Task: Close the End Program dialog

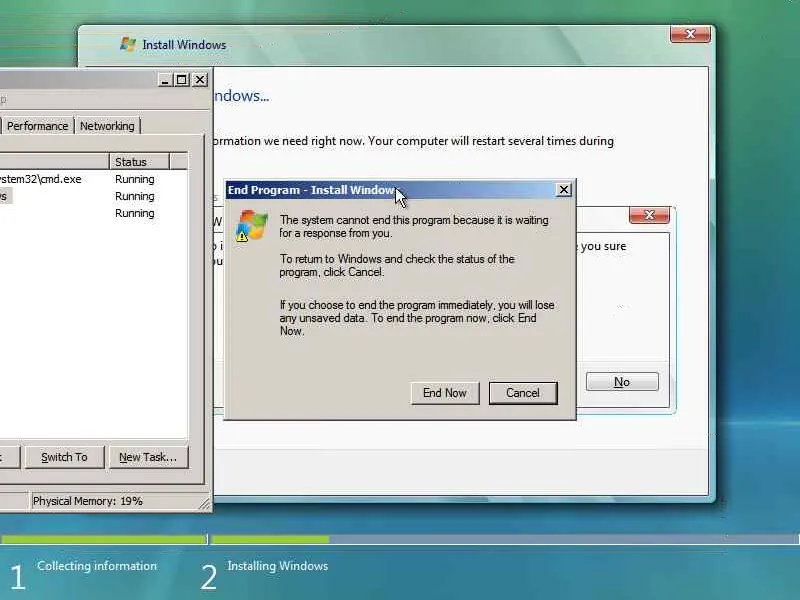Action: tap(563, 190)
